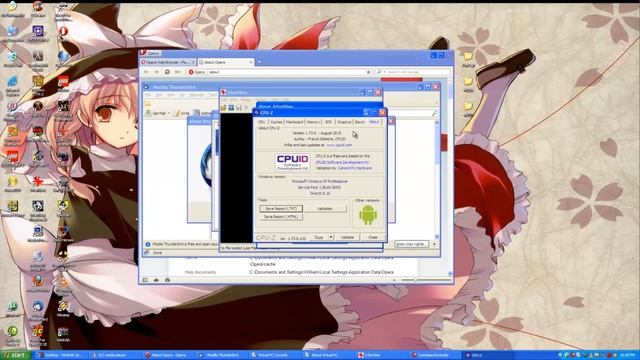Click Opera's back navigation arrow

(x=146, y=72)
